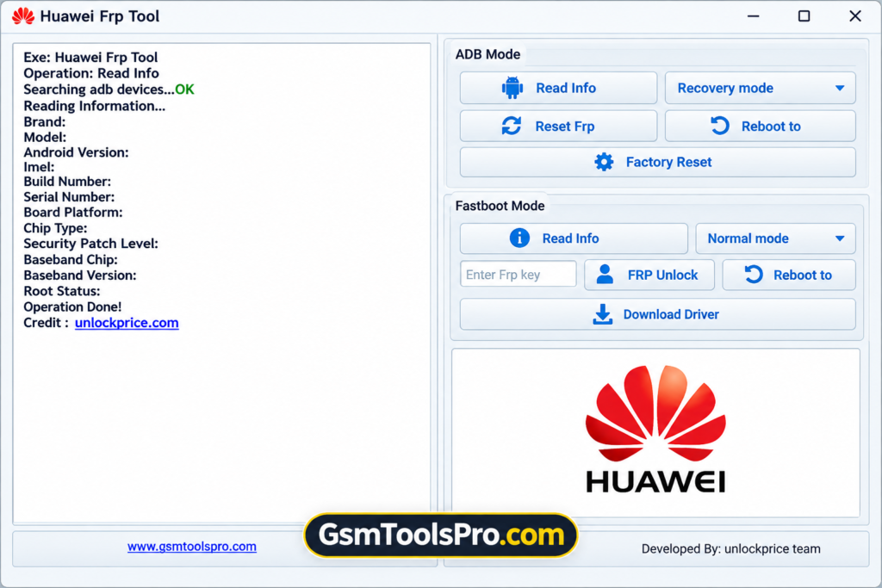Click the 'Operation Done!' log line
The width and height of the screenshot is (882, 588).
pos(72,307)
